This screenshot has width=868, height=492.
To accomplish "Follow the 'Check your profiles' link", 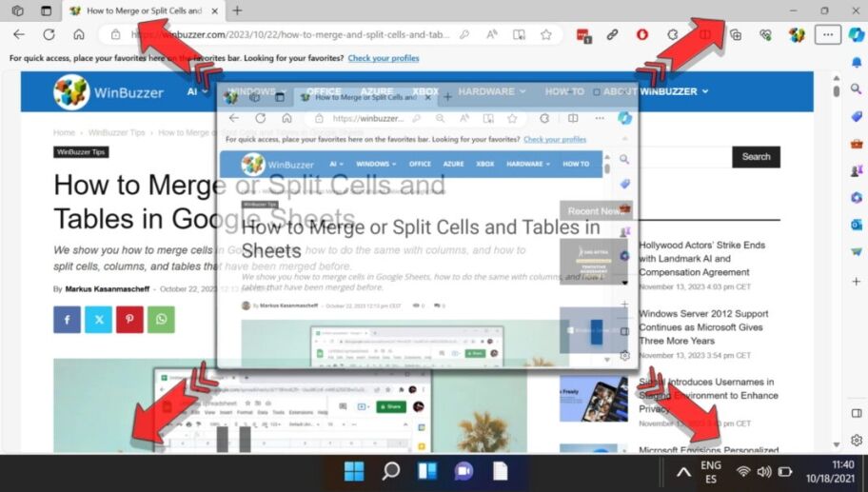I will (x=383, y=57).
